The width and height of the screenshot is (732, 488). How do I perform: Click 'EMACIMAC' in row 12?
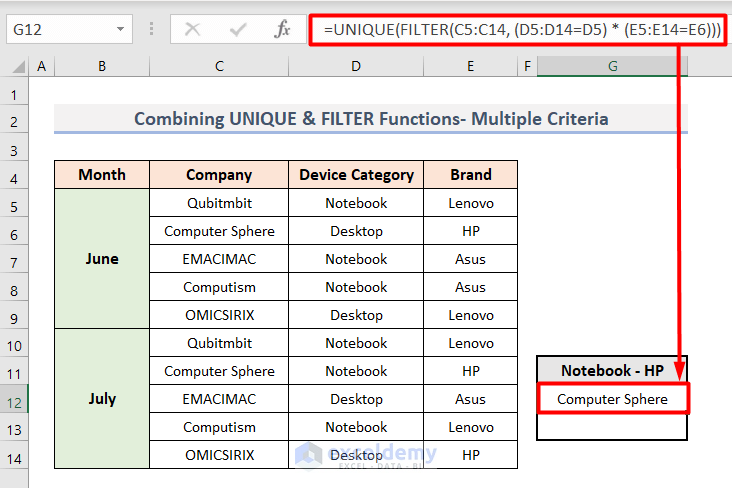pos(219,399)
